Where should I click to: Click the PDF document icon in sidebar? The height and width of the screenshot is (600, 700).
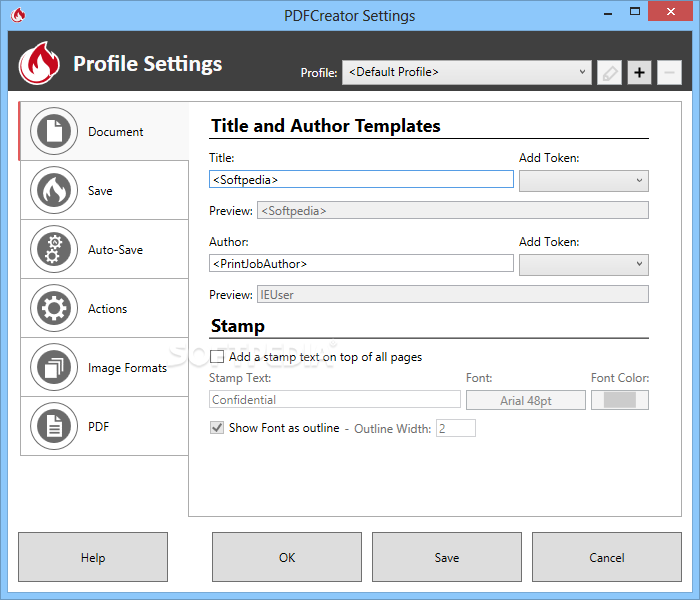(x=54, y=426)
